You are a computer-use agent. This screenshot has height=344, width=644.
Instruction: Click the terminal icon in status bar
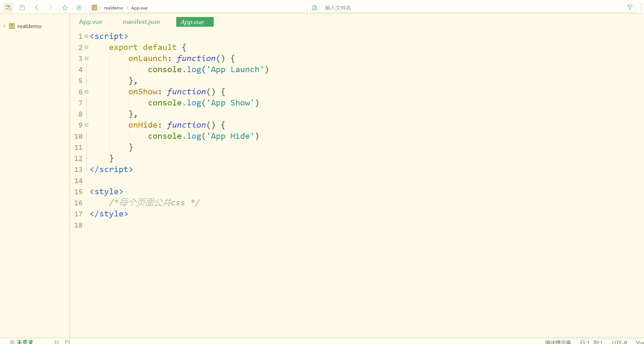point(68,342)
